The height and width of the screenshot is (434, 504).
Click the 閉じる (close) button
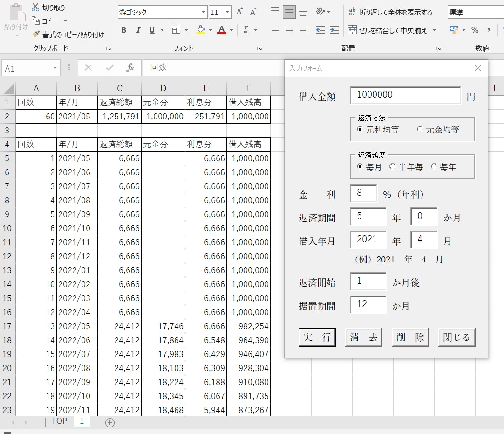(x=457, y=337)
